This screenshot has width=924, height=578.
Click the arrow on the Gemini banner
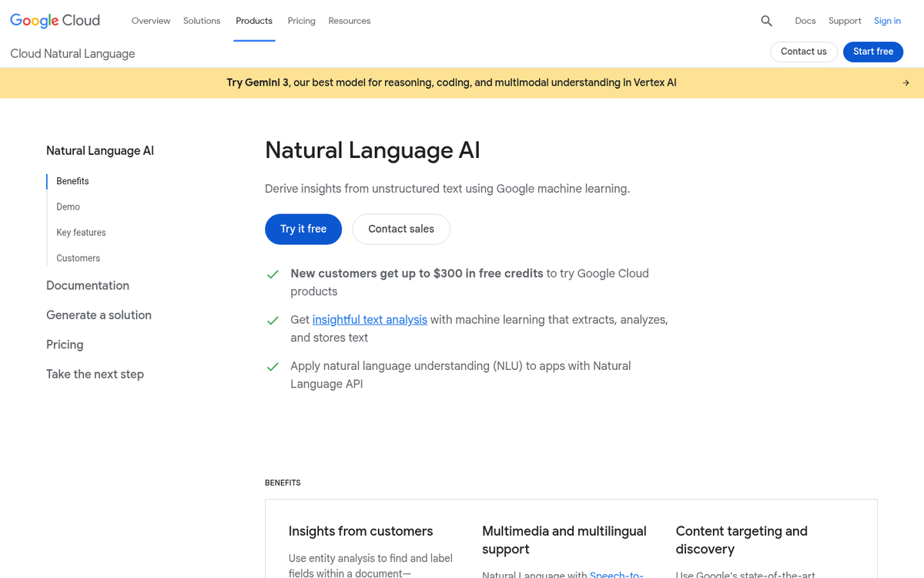click(906, 83)
